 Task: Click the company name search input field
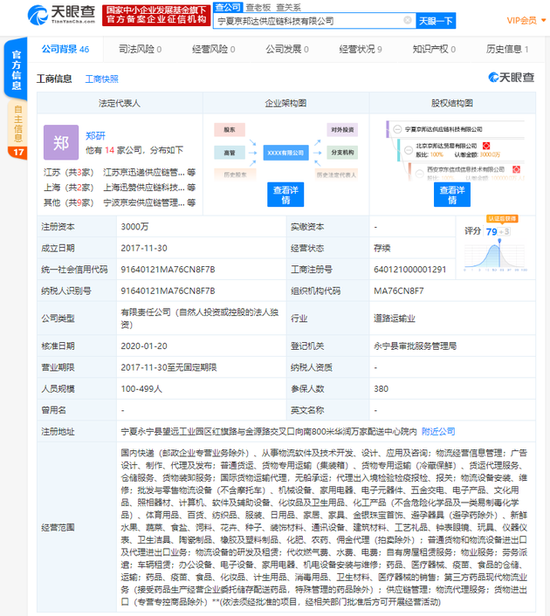(310, 20)
